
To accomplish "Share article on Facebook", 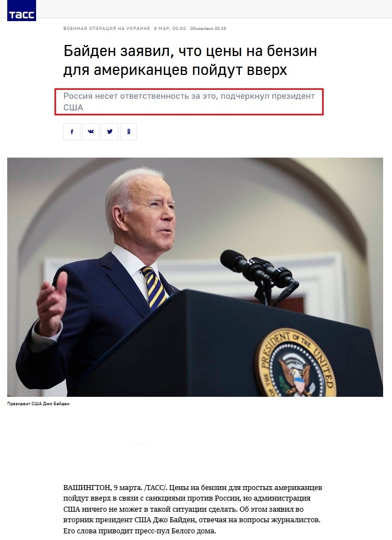I will [x=72, y=132].
